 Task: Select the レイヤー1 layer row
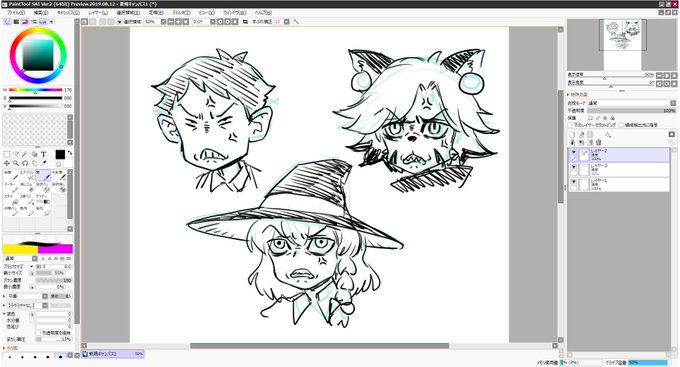coord(619,184)
